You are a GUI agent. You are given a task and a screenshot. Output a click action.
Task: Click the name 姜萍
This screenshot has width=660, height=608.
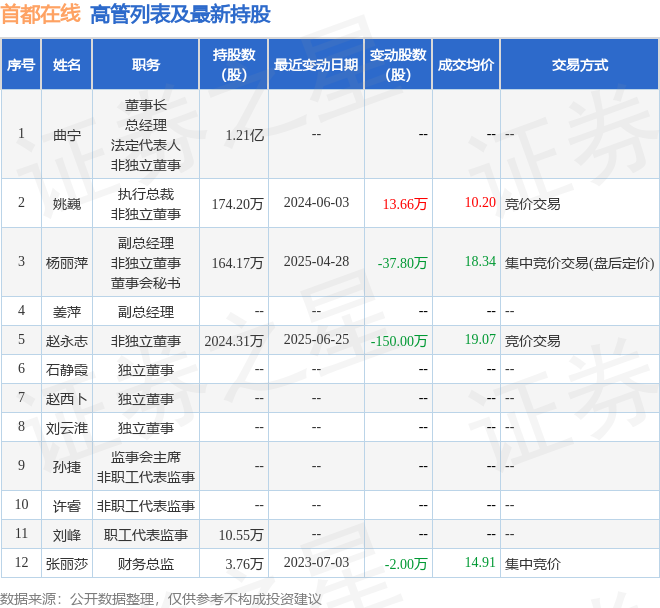[67, 312]
